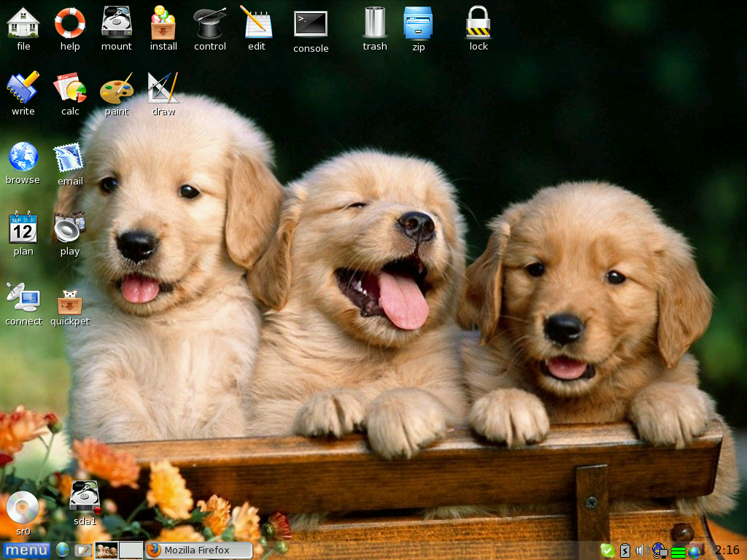Launch the browse globe icon

coord(23,156)
